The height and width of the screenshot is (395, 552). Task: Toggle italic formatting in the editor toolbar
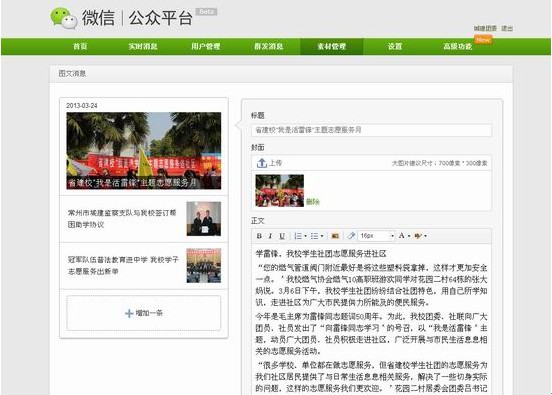(x=270, y=236)
